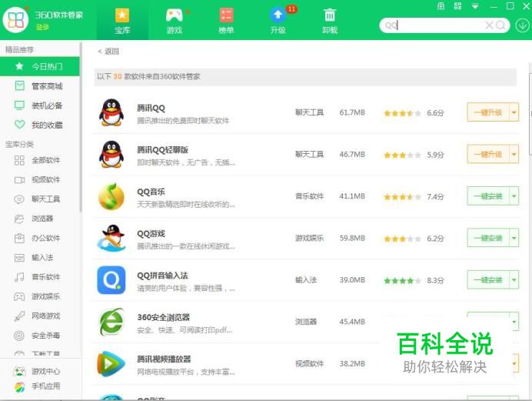
Task: Select the 网络游戏 sidebar category
Action: pyautogui.click(x=40, y=316)
